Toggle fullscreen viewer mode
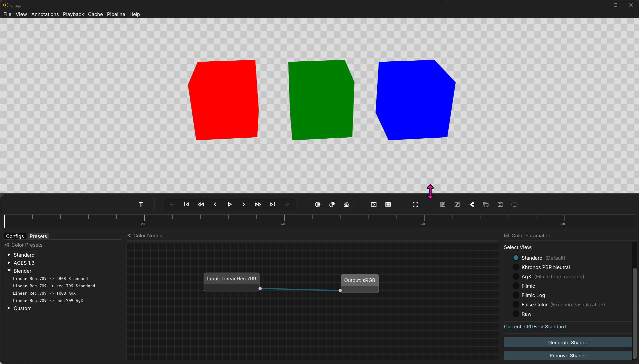The height and width of the screenshot is (364, 639). coord(415,204)
